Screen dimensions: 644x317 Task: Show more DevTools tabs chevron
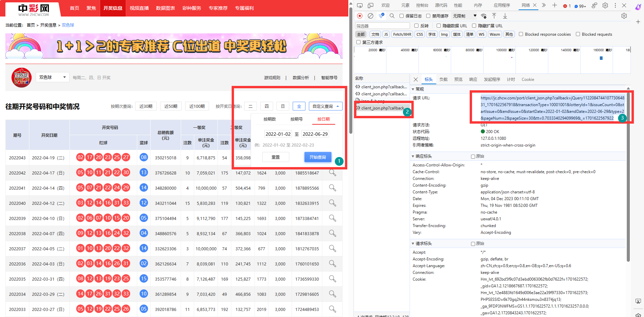[544, 5]
